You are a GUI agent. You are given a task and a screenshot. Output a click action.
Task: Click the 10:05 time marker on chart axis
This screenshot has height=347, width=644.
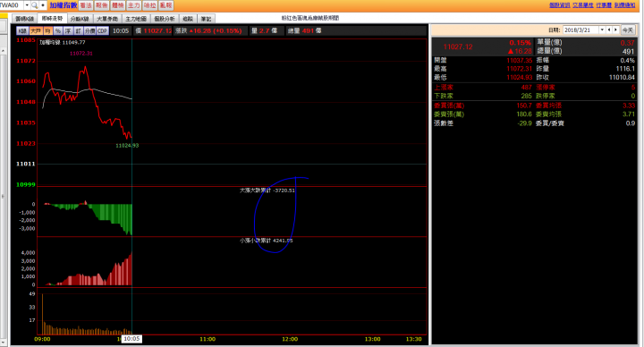(x=131, y=339)
